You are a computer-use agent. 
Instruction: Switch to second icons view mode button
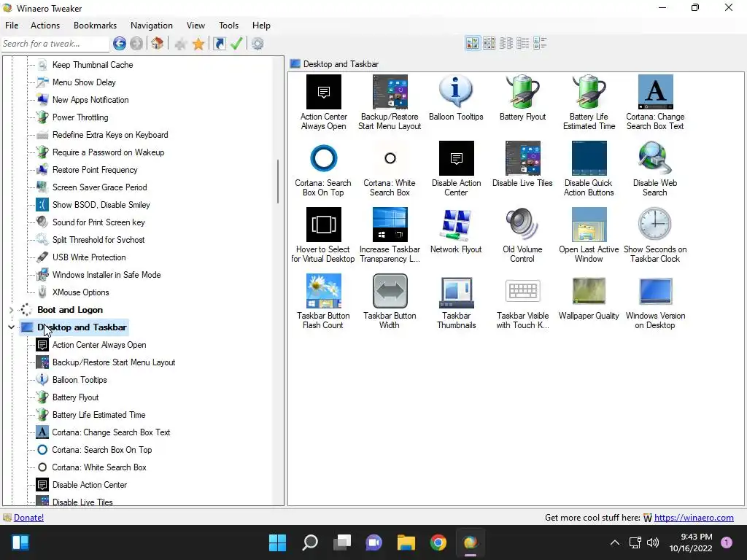[489, 43]
